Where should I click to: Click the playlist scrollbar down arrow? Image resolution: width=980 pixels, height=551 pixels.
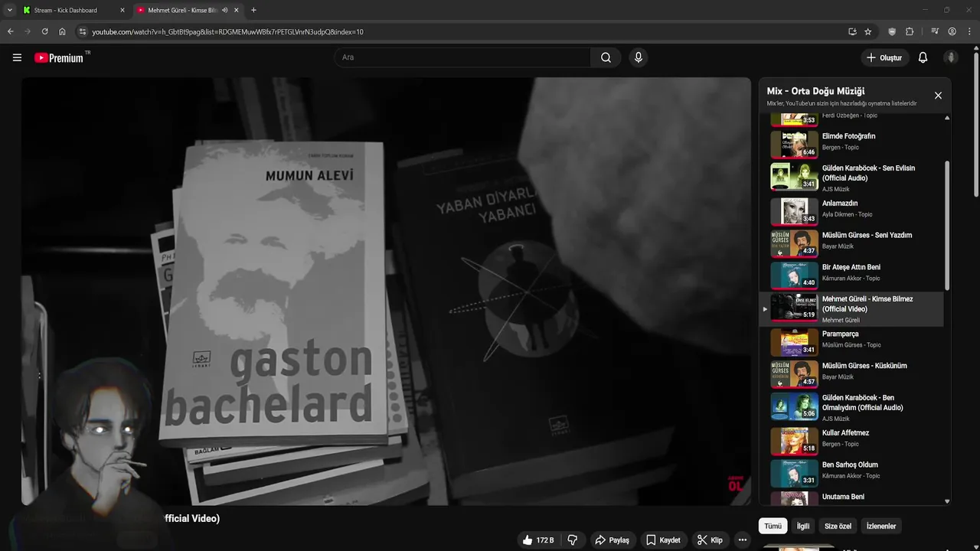coord(947,501)
